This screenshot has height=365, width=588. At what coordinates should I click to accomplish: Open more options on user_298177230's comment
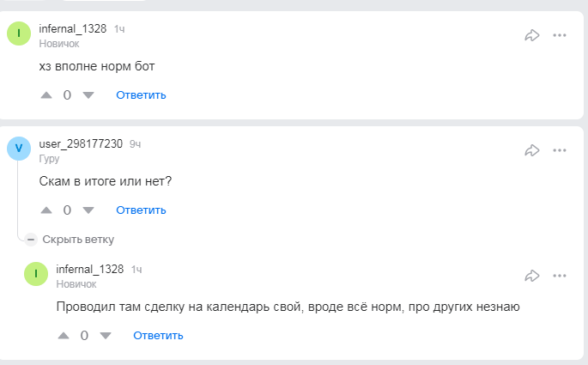coord(560,150)
